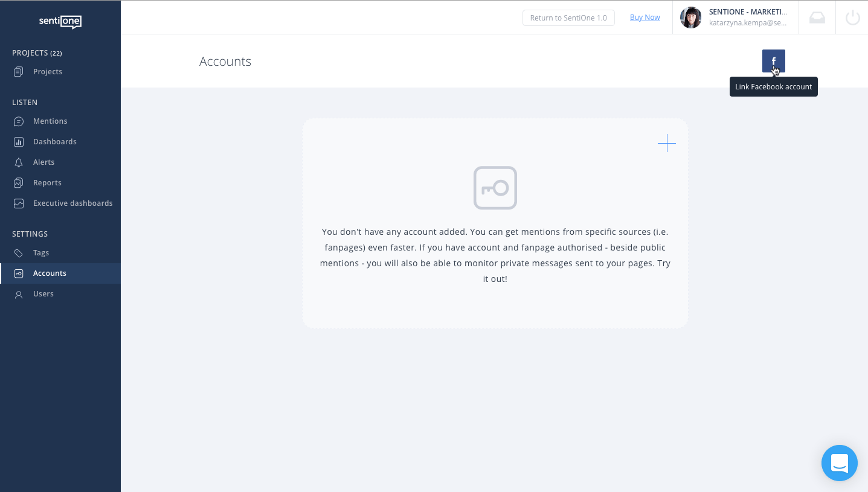This screenshot has height=492, width=868.
Task: Select Accounts in the settings menu
Action: 50,273
